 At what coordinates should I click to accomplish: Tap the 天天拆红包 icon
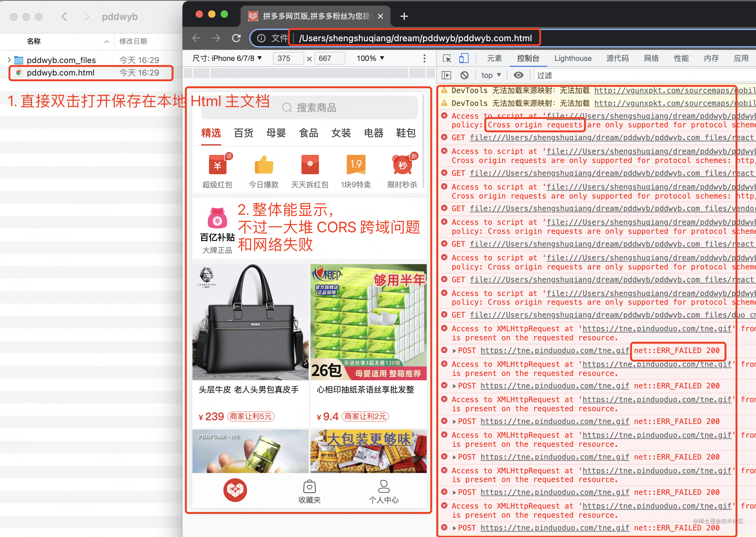pyautogui.click(x=310, y=165)
